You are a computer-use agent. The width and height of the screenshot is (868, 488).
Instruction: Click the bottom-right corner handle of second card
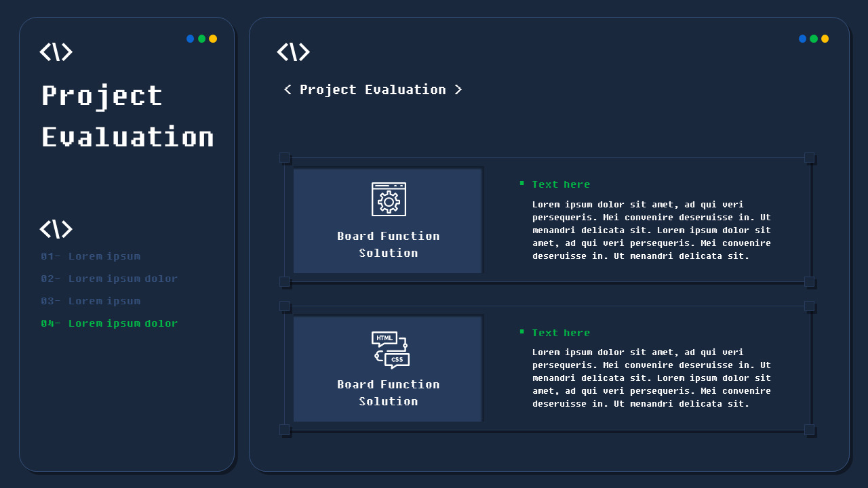[809, 429]
